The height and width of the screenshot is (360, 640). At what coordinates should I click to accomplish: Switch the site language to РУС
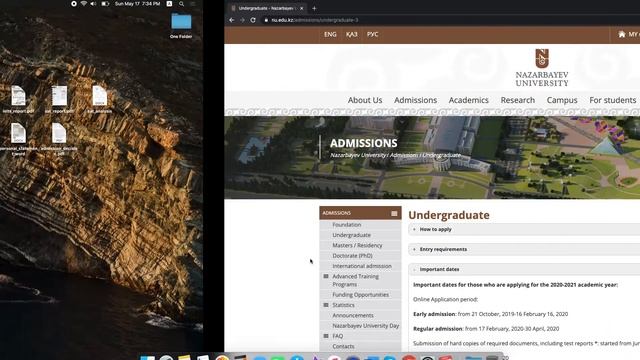point(372,34)
